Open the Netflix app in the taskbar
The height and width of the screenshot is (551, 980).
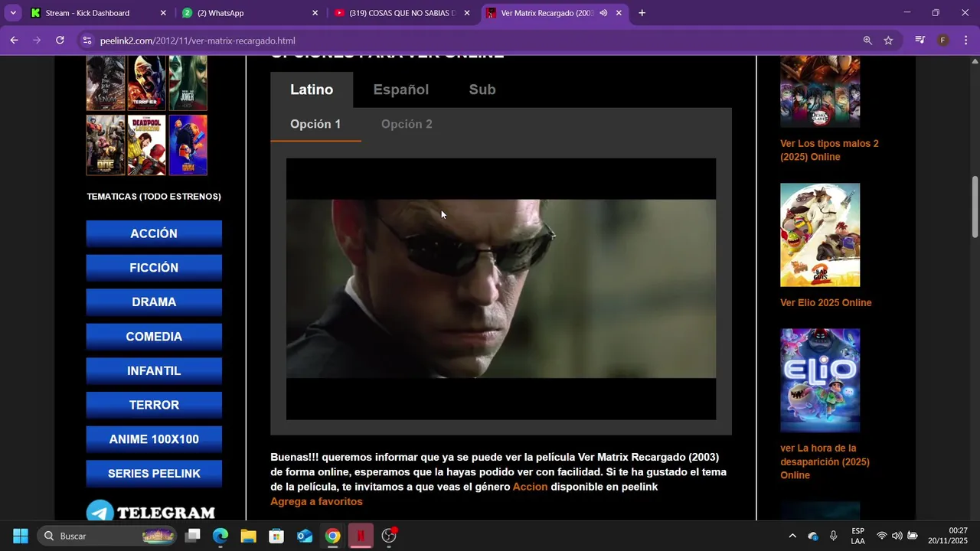click(x=361, y=536)
